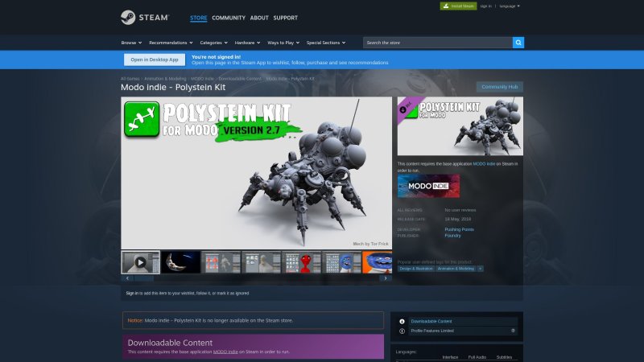This screenshot has height=362, width=644.
Task: Go to the STORE tab
Action: pyautogui.click(x=198, y=18)
